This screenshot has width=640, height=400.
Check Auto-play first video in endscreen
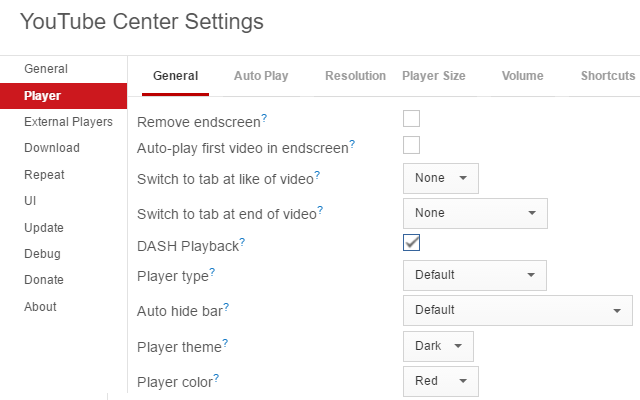point(411,145)
